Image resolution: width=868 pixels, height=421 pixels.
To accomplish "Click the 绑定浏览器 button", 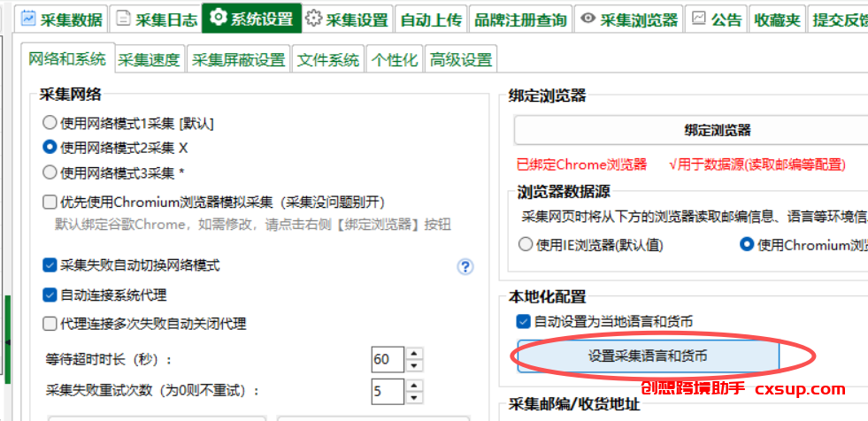I will pos(717,130).
